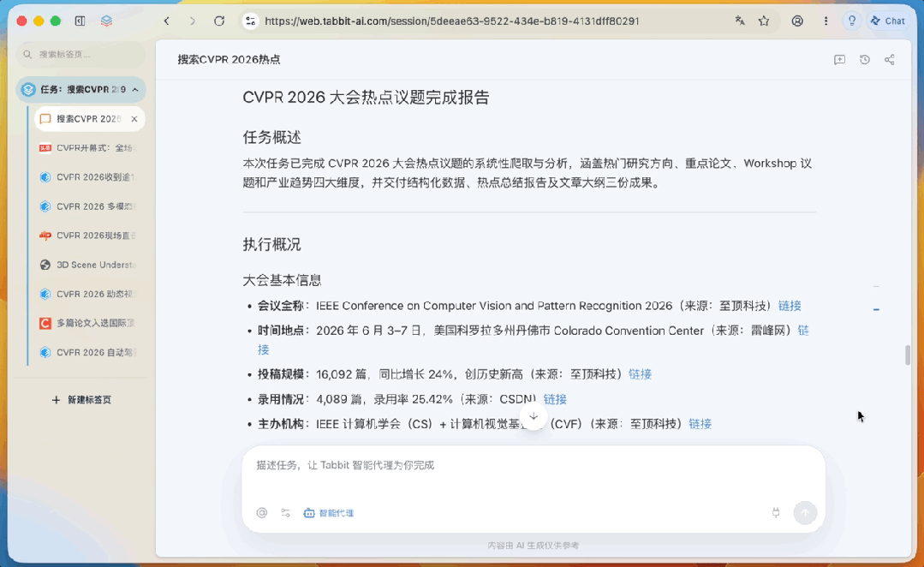This screenshot has width=924, height=567.
Task: Open the 链接 after 投稿规模 line
Action: [x=640, y=374]
